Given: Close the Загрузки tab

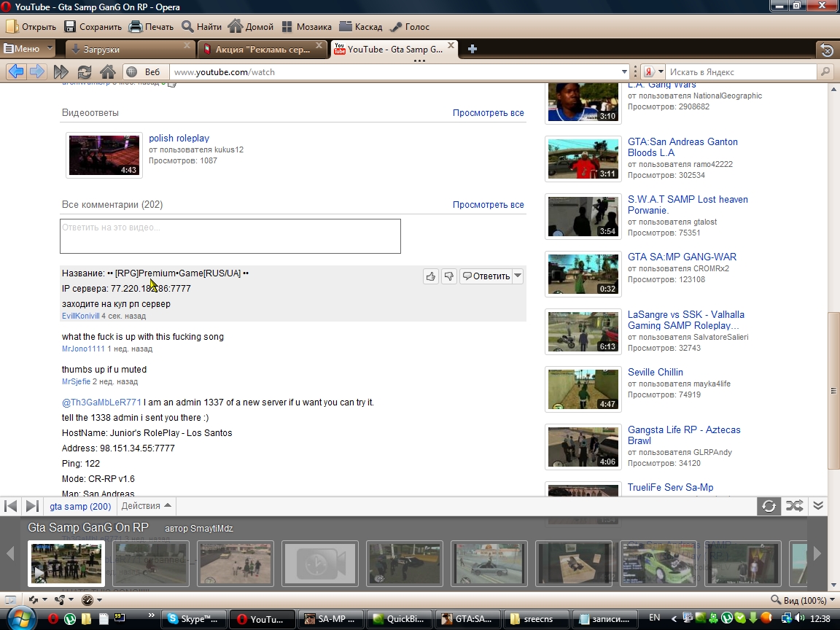Looking at the screenshot, I should tap(187, 45).
